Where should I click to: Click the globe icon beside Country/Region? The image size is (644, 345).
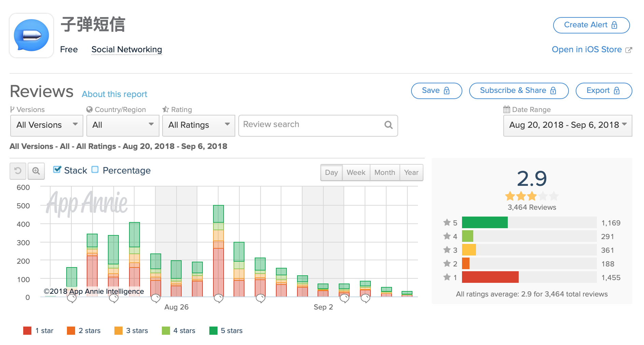tap(89, 109)
